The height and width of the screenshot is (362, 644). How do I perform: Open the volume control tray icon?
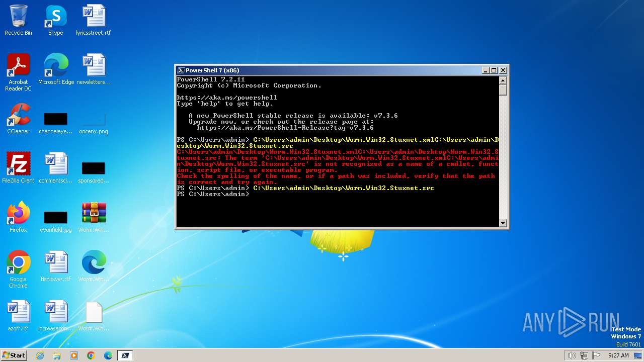tap(572, 355)
